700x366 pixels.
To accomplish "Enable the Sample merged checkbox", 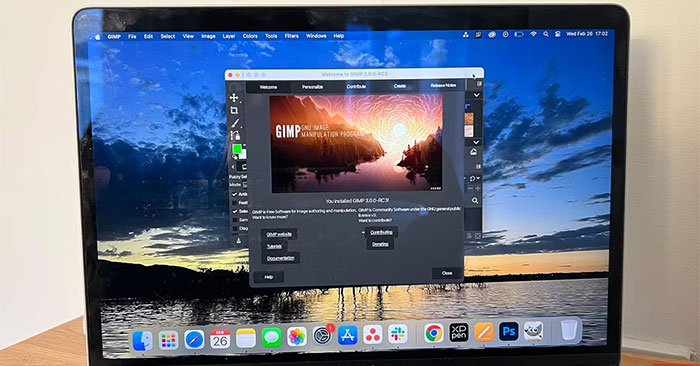I will (235, 220).
